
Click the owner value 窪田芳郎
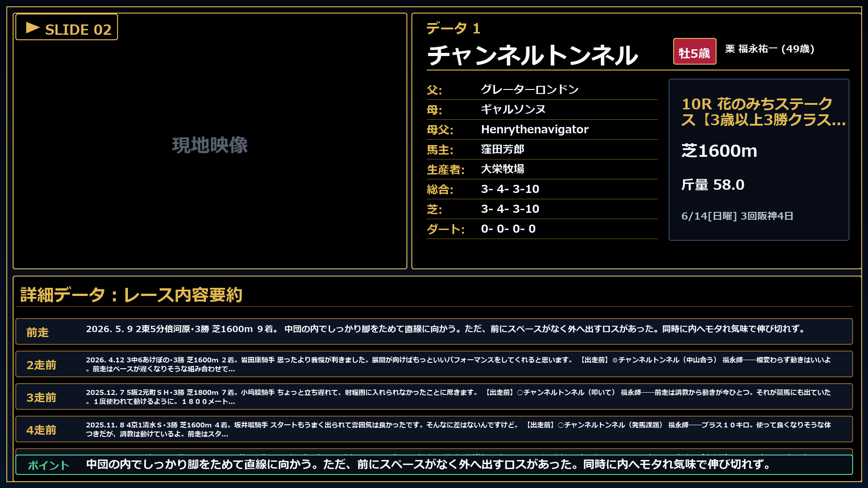(503, 149)
